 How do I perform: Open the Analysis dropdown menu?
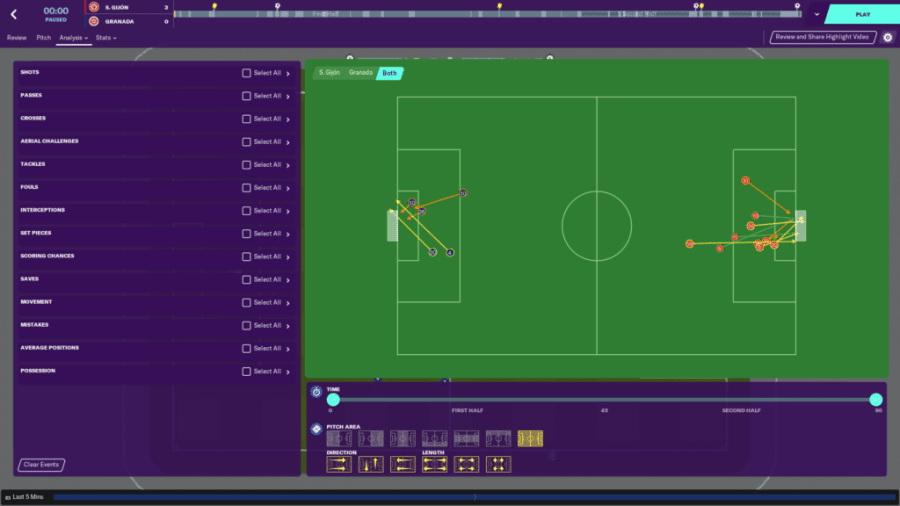coord(73,38)
